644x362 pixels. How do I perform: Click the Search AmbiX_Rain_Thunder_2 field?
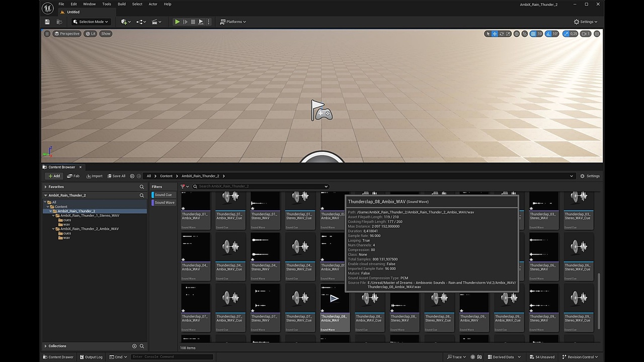261,187
